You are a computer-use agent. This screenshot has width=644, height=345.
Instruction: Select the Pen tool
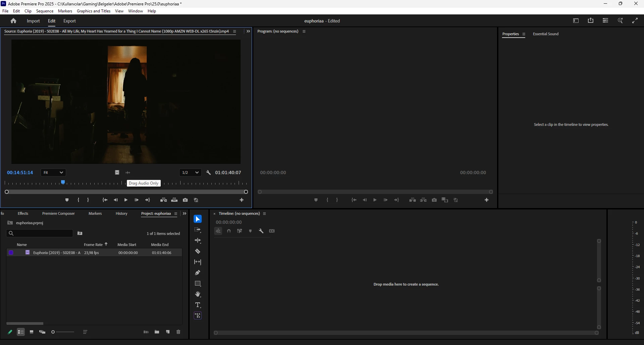tap(198, 273)
